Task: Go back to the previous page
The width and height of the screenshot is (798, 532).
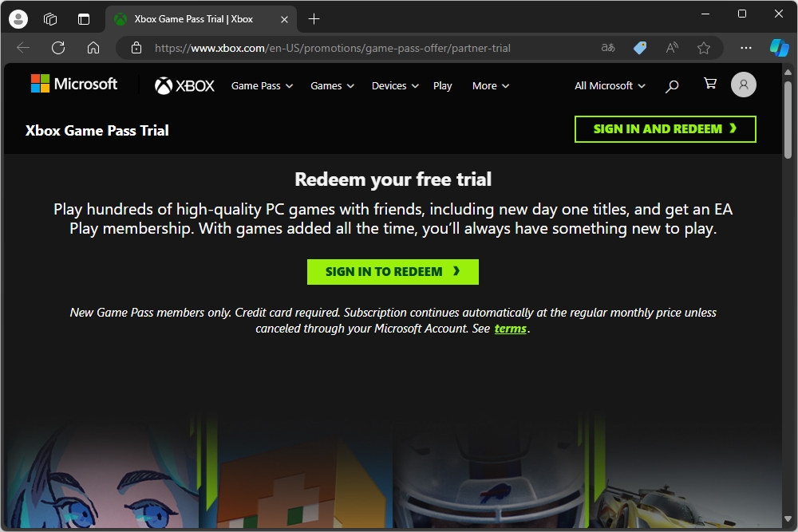Action: click(x=23, y=48)
